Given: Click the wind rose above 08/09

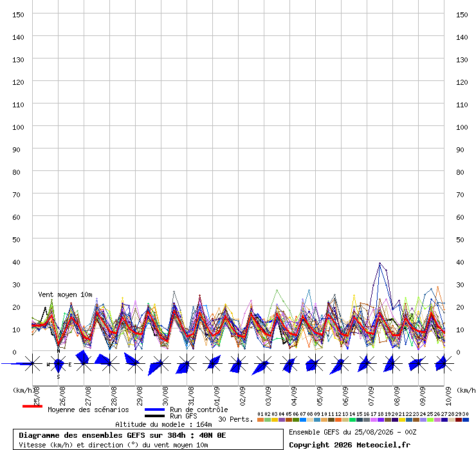Looking at the screenshot, I should click(392, 363).
